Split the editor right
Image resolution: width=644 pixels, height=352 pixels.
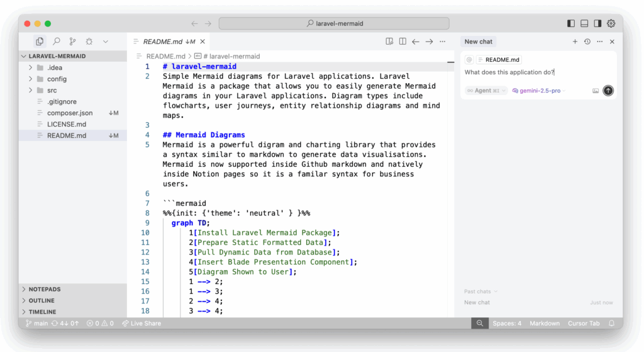click(x=402, y=42)
